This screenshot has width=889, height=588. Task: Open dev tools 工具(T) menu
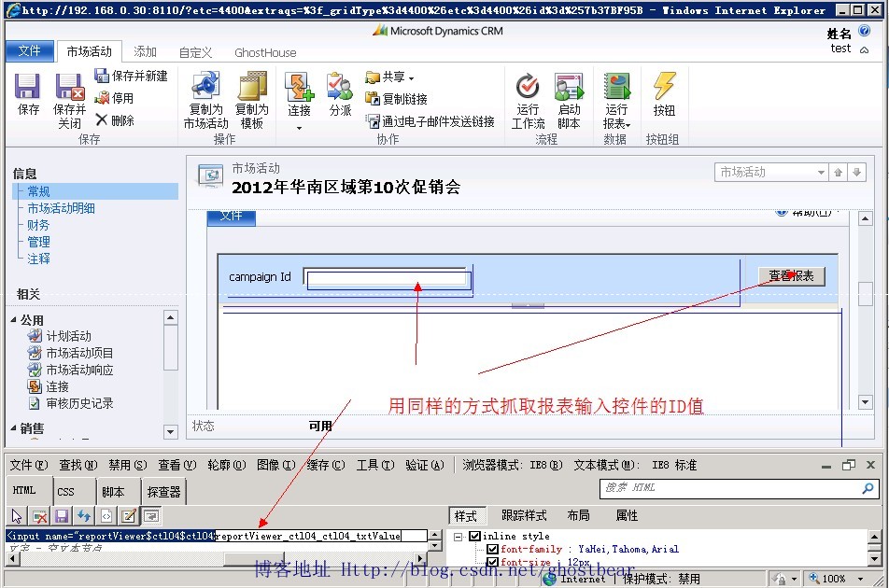pyautogui.click(x=375, y=465)
